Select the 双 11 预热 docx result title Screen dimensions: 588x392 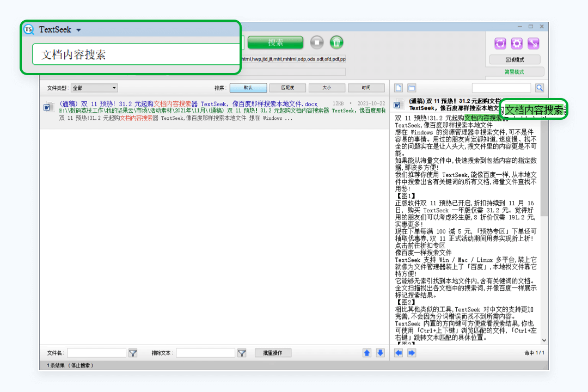point(188,103)
